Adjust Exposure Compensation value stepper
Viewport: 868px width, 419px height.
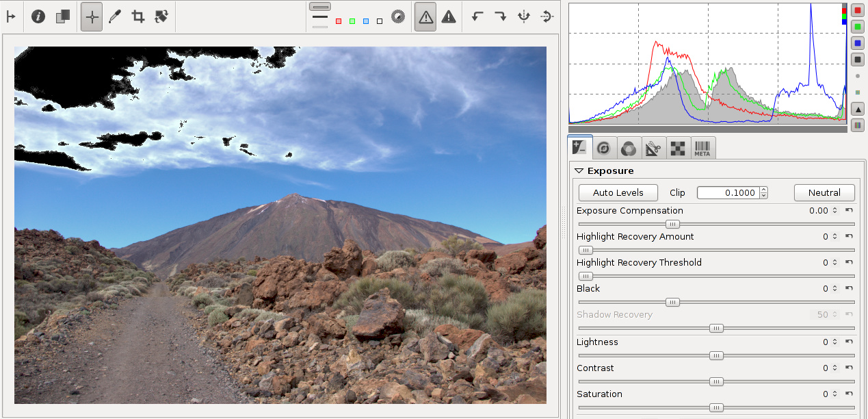point(834,211)
